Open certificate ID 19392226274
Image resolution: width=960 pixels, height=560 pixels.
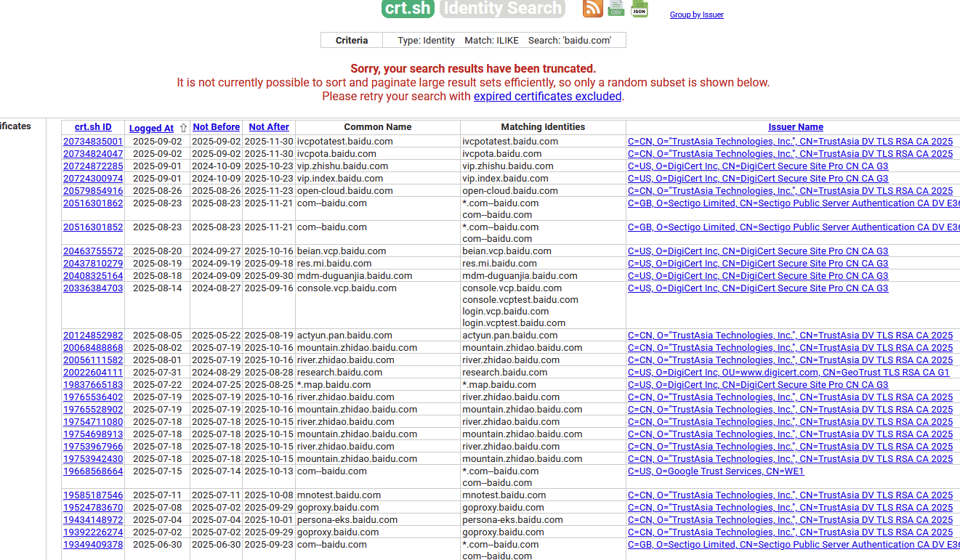point(93,532)
